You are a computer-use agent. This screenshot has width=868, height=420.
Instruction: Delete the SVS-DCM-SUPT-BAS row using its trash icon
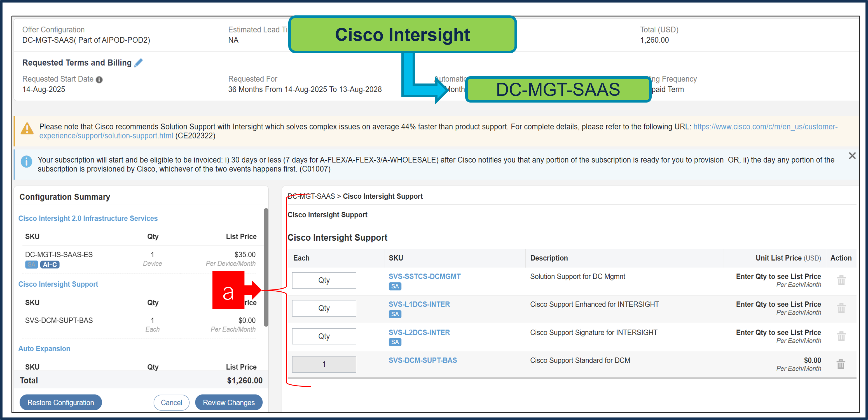pos(841,364)
